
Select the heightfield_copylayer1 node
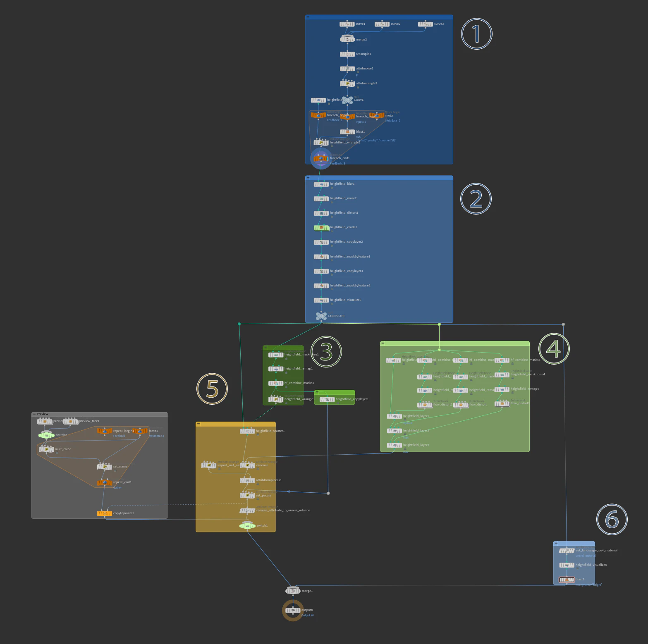point(327,399)
